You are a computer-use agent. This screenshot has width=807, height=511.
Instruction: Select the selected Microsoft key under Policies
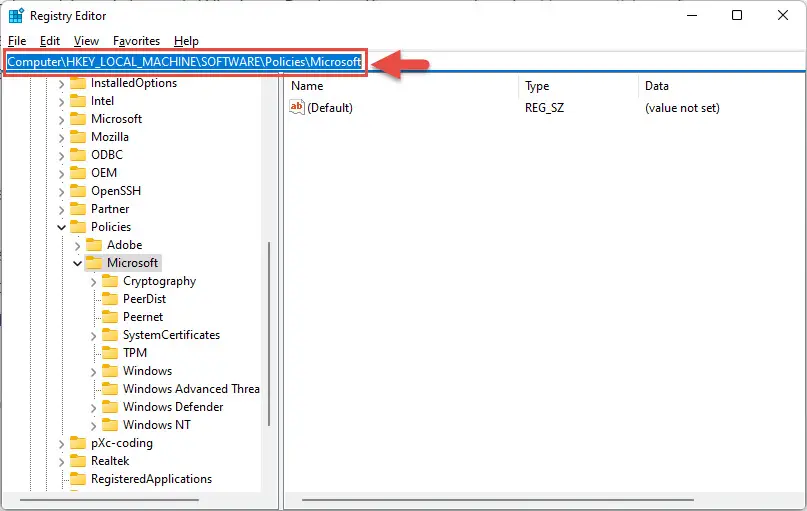pyautogui.click(x=132, y=263)
